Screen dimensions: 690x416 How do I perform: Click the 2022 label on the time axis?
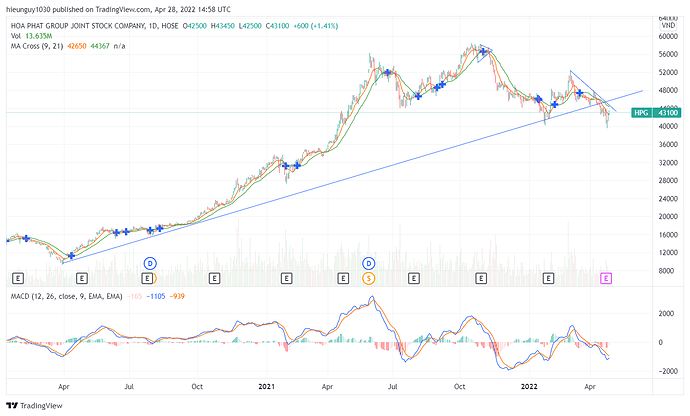(x=529, y=387)
